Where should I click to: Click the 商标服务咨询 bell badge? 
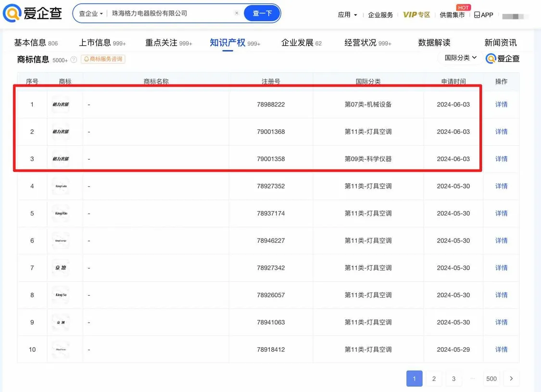click(x=103, y=59)
